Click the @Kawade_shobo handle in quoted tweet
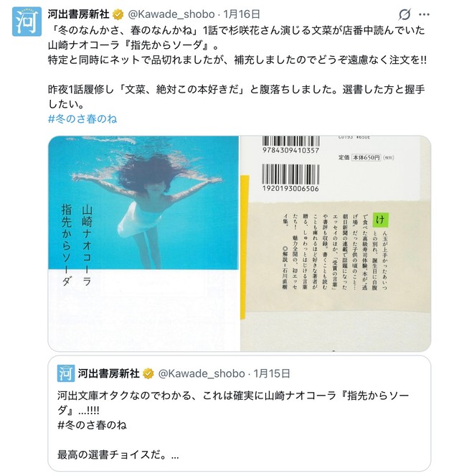Screen dimensions: 459x476 (202, 373)
